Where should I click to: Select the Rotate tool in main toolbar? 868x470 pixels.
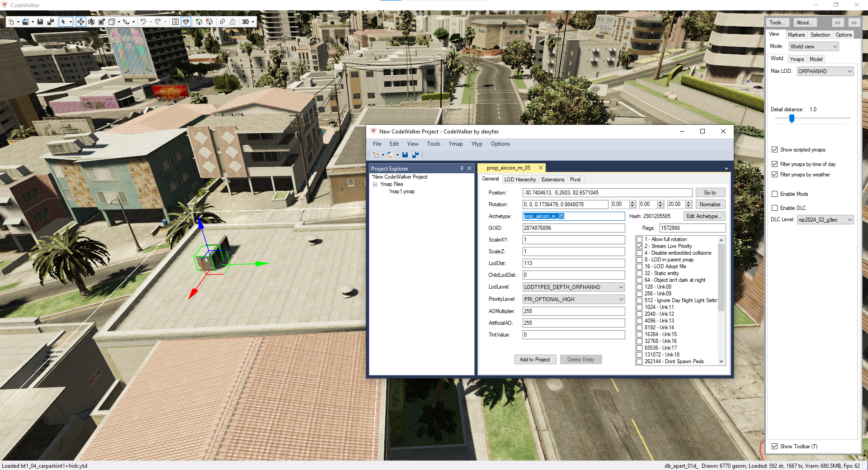tap(91, 22)
